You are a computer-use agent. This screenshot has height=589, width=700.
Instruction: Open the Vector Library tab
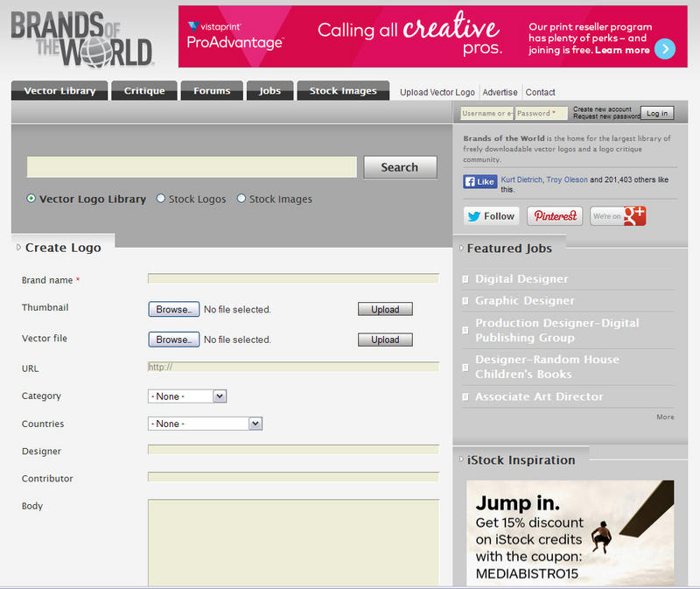[59, 91]
